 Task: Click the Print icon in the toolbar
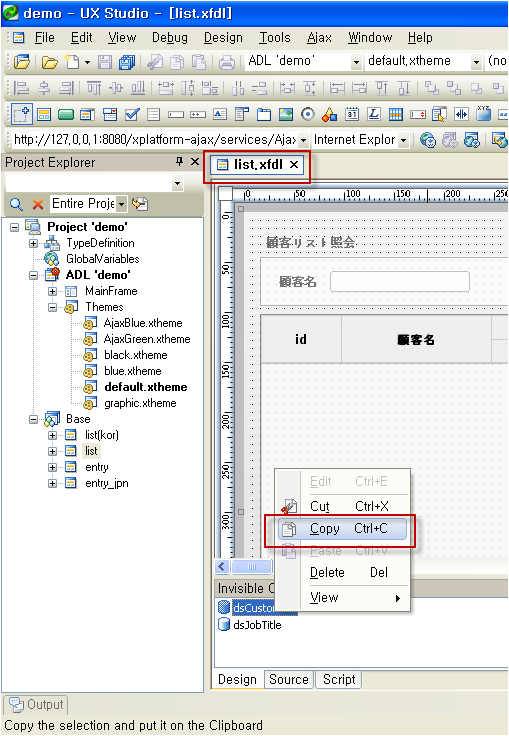pyautogui.click(x=226, y=62)
